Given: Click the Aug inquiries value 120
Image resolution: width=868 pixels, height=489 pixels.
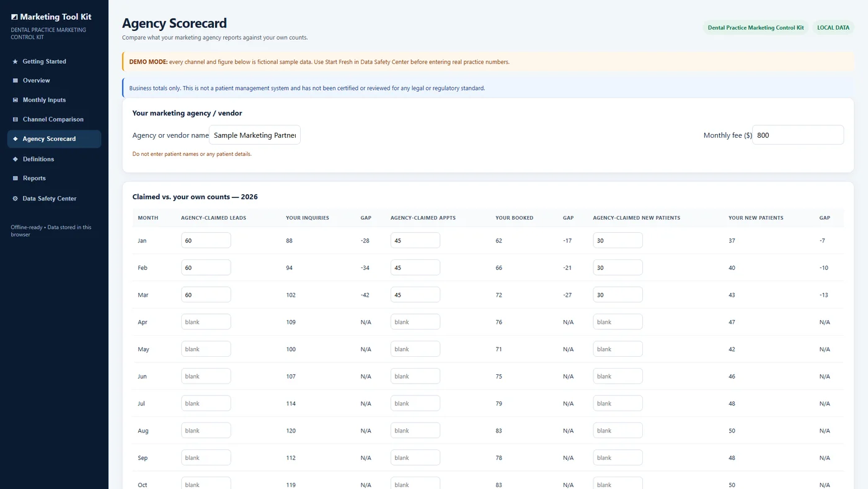Looking at the screenshot, I should tap(291, 431).
